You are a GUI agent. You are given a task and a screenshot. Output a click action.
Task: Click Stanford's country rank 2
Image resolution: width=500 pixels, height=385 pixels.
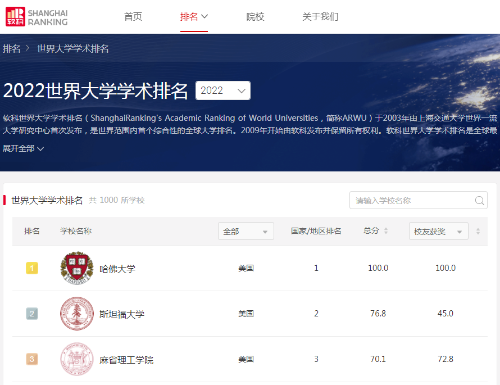tap(316, 313)
